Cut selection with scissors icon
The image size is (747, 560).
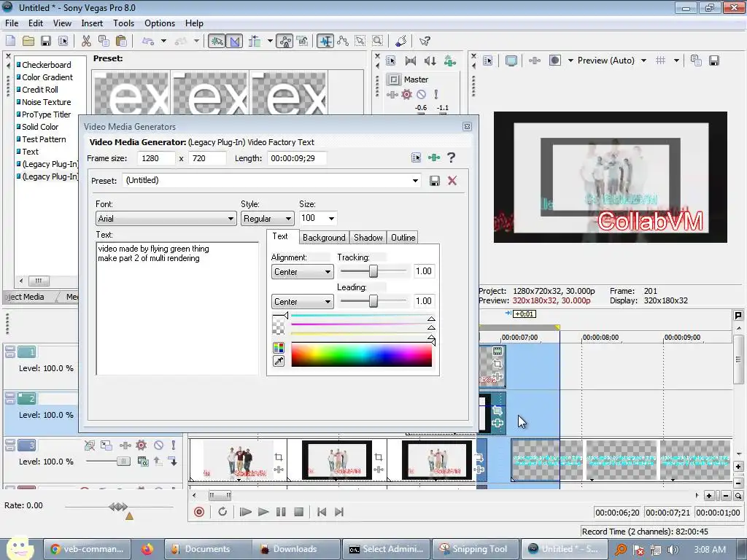point(86,41)
